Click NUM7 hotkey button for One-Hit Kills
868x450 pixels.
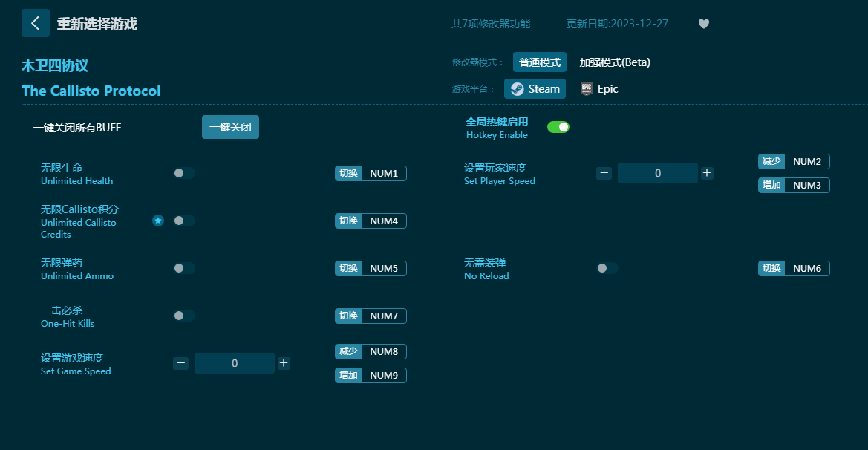[x=371, y=316]
